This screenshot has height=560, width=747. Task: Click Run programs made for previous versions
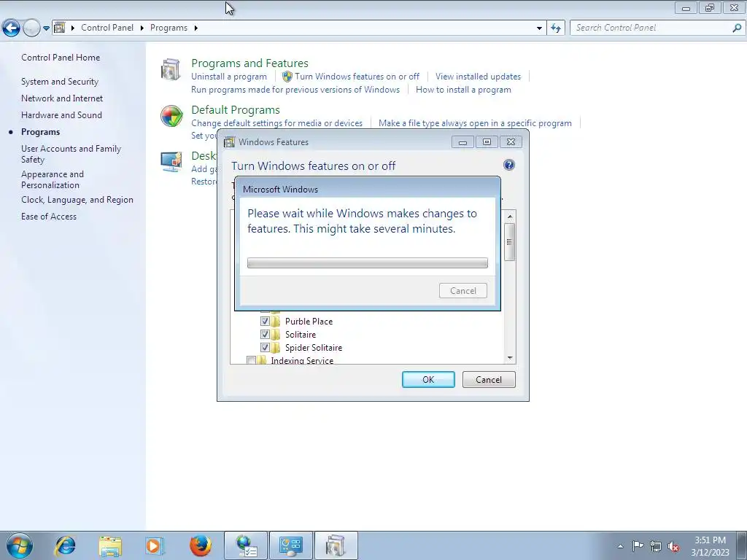point(295,90)
